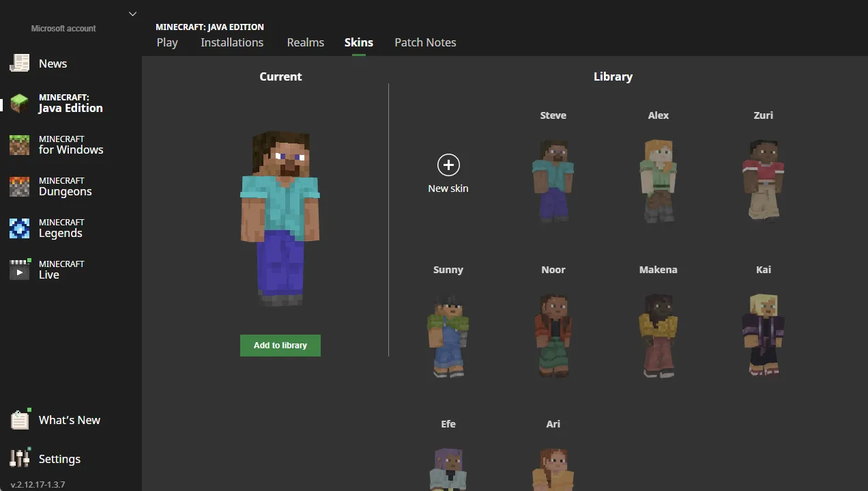This screenshot has height=491, width=868.
Task: Click the Current section heading
Action: 280,76
